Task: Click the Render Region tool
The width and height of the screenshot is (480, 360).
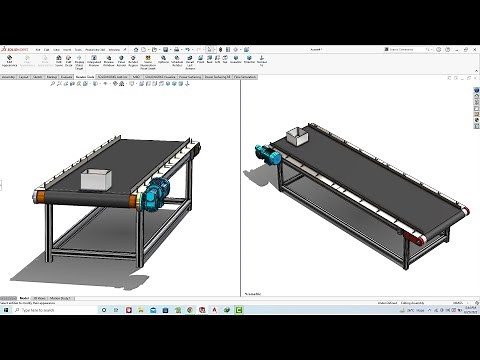Action: (x=133, y=61)
